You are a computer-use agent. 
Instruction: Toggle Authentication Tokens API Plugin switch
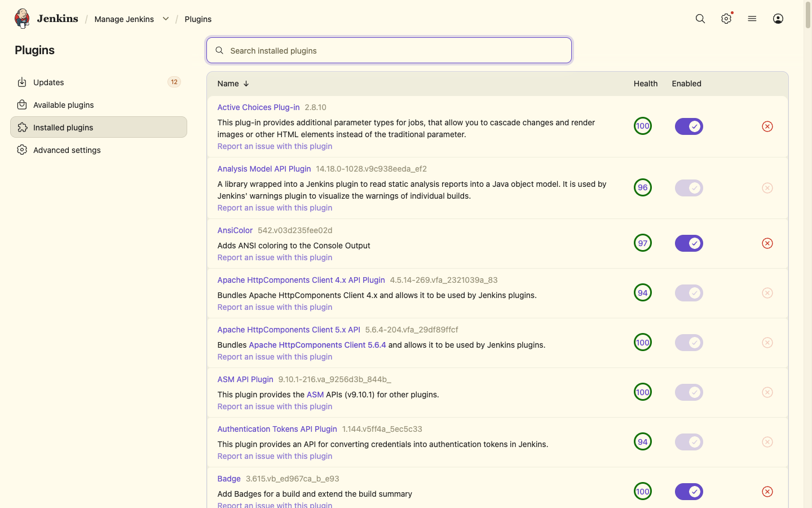tap(689, 442)
